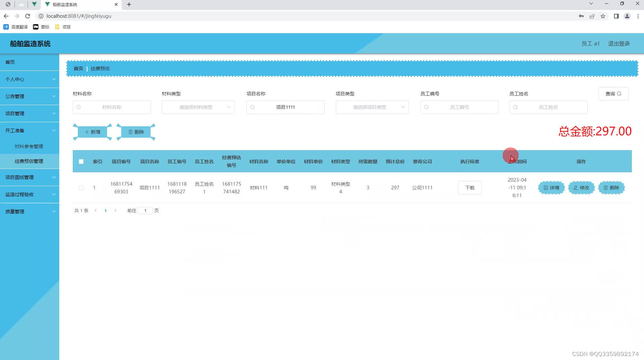
Task: Open 详情 for the 项目1111 row
Action: [x=551, y=188]
